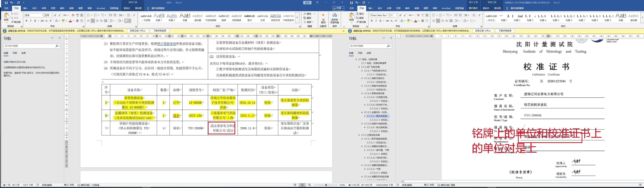644x188 pixels.
Task: Collapse 2.7.3 过程检验设备 in navigation tree
Action: pos(359,135)
